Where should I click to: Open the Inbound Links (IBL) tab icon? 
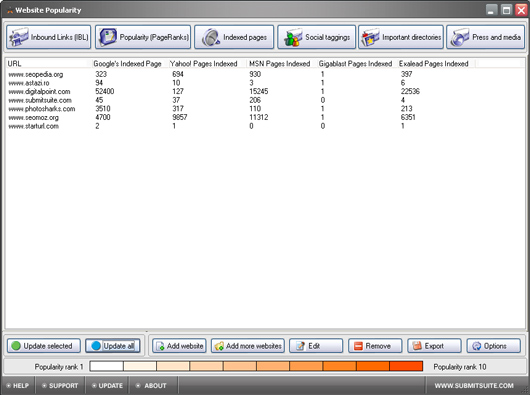(x=19, y=37)
